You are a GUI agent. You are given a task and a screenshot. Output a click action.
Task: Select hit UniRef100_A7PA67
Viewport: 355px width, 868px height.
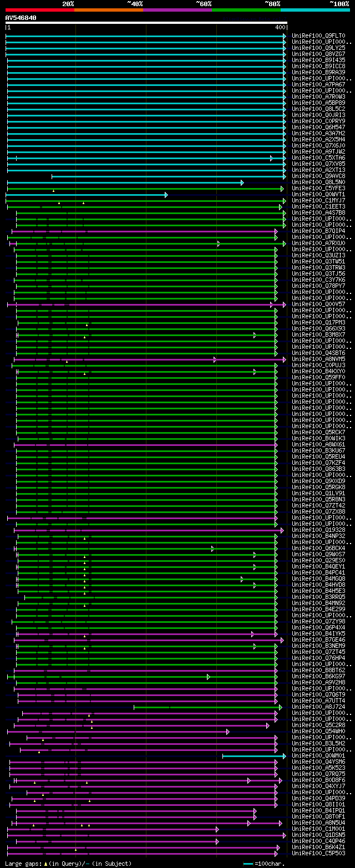[x=318, y=85]
